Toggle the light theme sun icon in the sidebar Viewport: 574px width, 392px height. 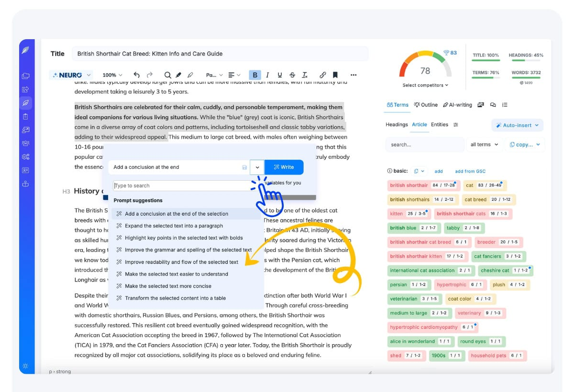pyautogui.click(x=25, y=366)
